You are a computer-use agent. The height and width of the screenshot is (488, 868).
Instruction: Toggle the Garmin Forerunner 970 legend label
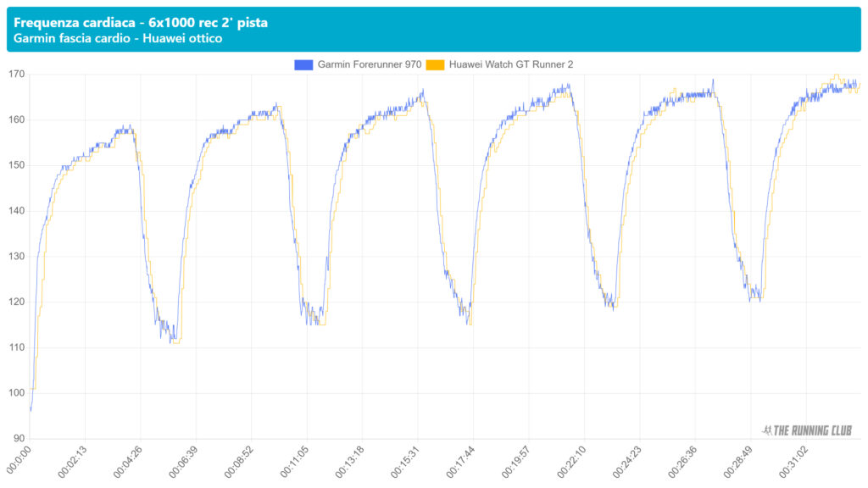[369, 64]
